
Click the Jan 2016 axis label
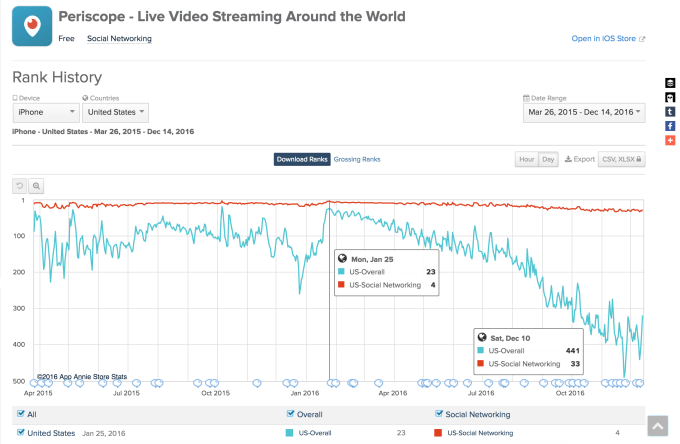(x=304, y=393)
